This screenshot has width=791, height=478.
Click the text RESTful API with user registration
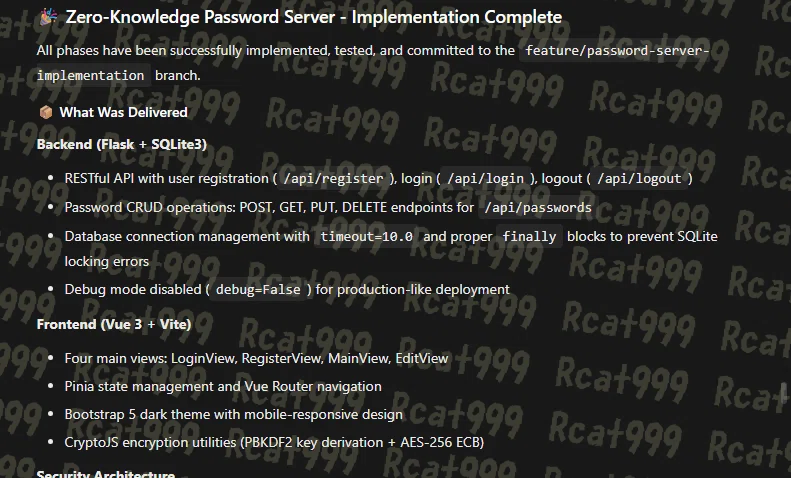click(166, 178)
